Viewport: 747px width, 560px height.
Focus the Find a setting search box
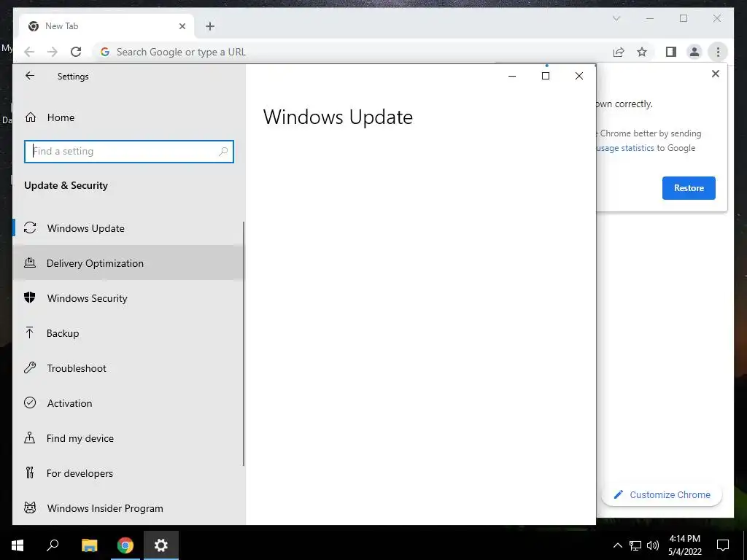point(128,152)
